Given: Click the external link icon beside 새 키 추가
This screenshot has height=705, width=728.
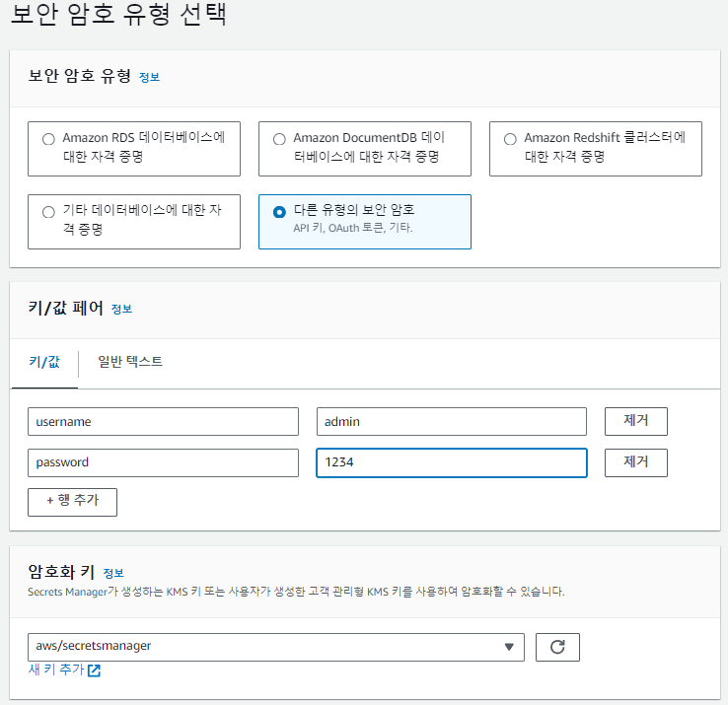Looking at the screenshot, I should (95, 670).
